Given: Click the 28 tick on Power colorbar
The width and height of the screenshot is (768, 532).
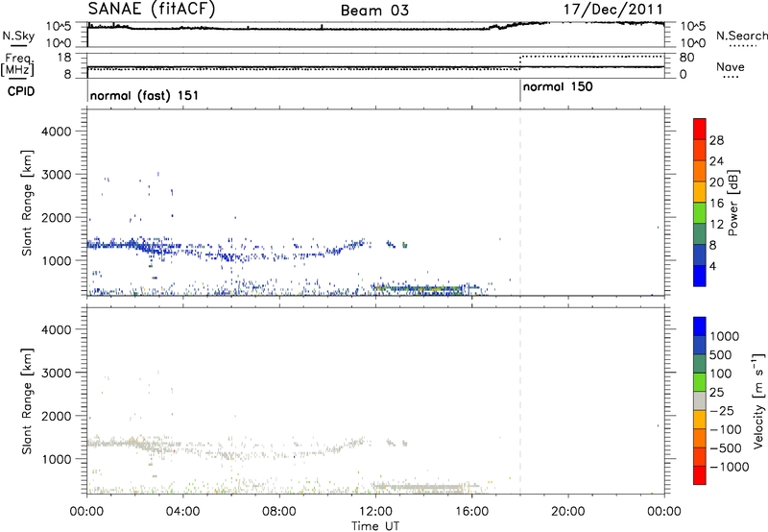Looking at the screenshot, I should click(x=716, y=140).
